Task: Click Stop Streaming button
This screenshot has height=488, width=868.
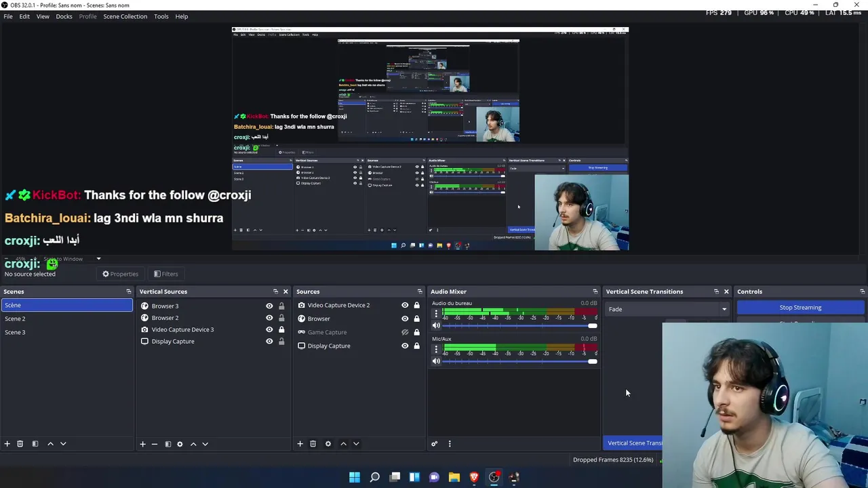Action: point(800,308)
